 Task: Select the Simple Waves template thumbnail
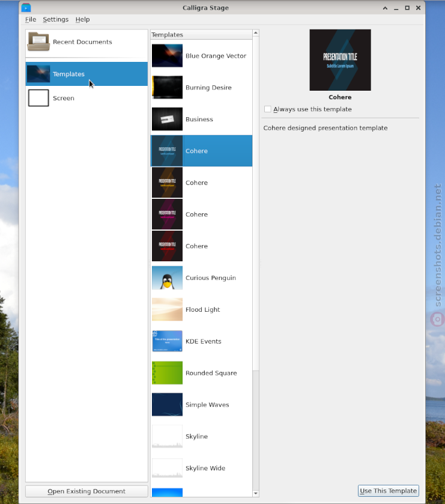tap(167, 405)
